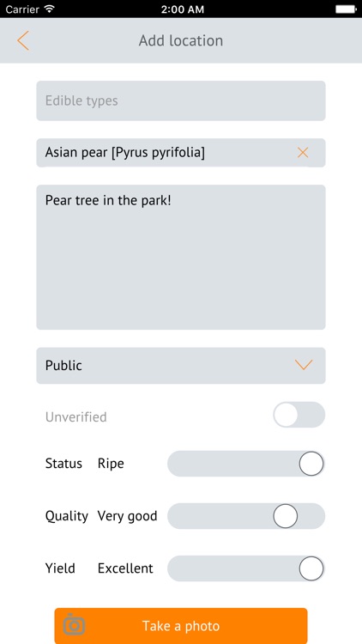Viewport: 362px width, 644px height.
Task: Click the Edible types input field
Action: pos(181,100)
